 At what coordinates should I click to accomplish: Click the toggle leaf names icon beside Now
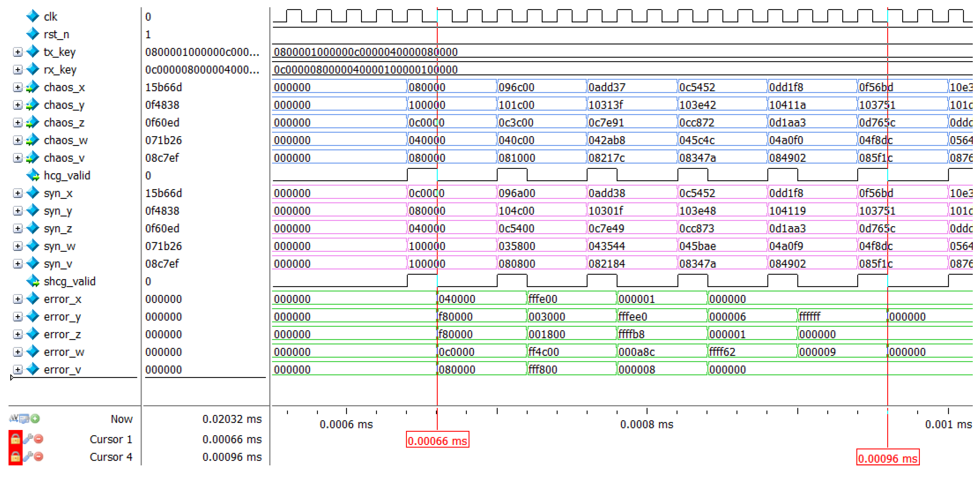click(x=24, y=419)
